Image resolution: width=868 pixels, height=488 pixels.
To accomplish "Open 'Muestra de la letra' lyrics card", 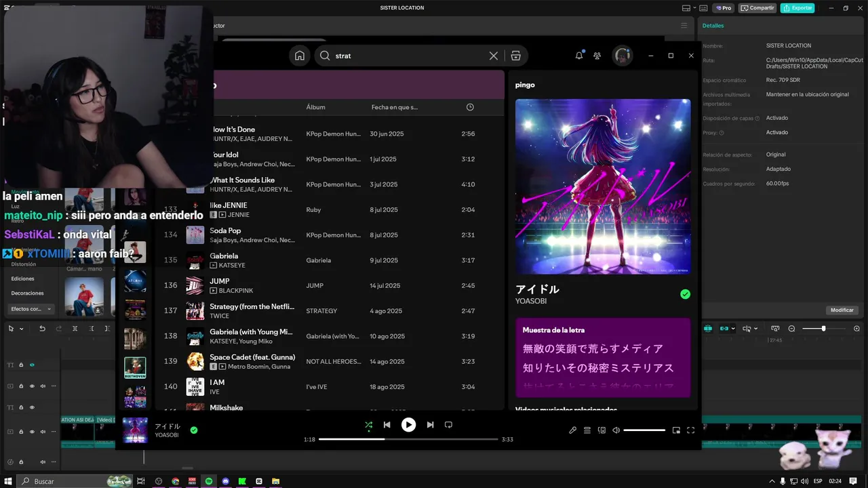I will (603, 357).
